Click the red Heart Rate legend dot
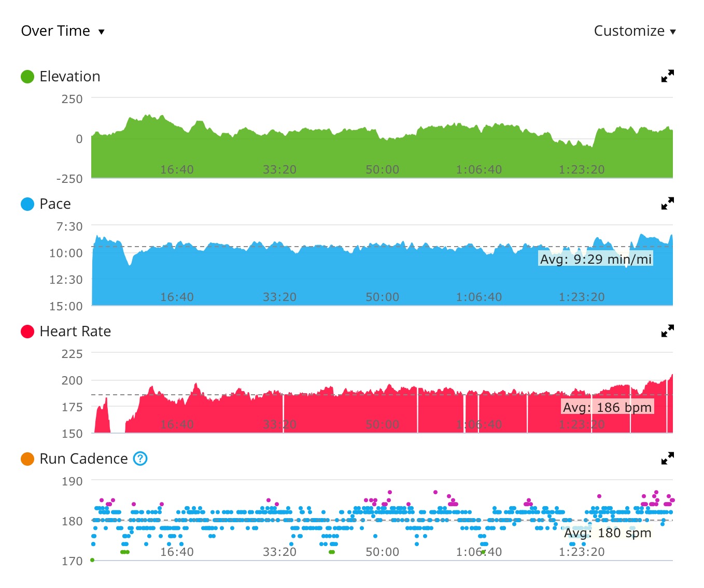The width and height of the screenshot is (704, 588). pos(27,332)
